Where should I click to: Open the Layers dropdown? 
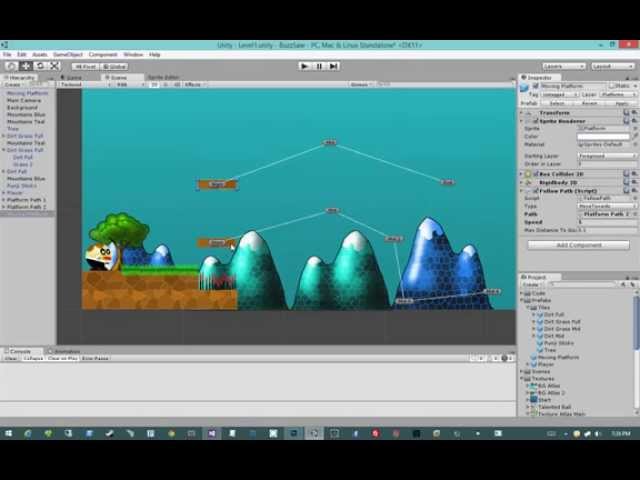[564, 66]
